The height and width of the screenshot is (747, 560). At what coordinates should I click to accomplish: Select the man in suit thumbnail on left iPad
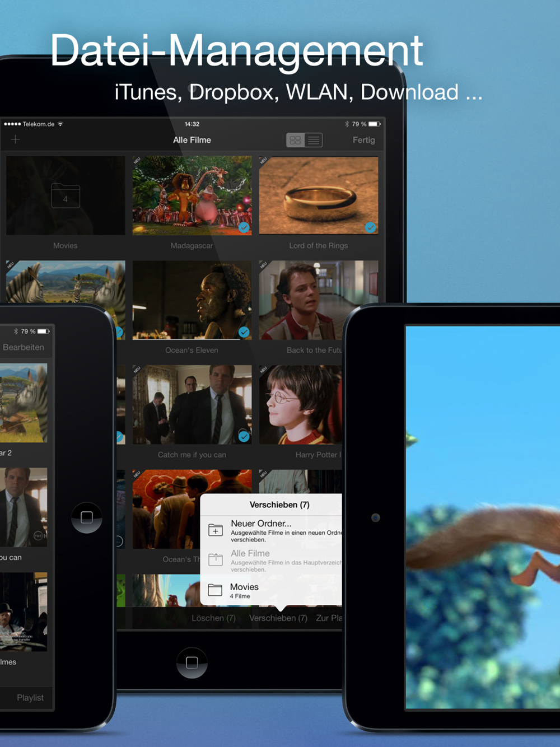coord(24,508)
